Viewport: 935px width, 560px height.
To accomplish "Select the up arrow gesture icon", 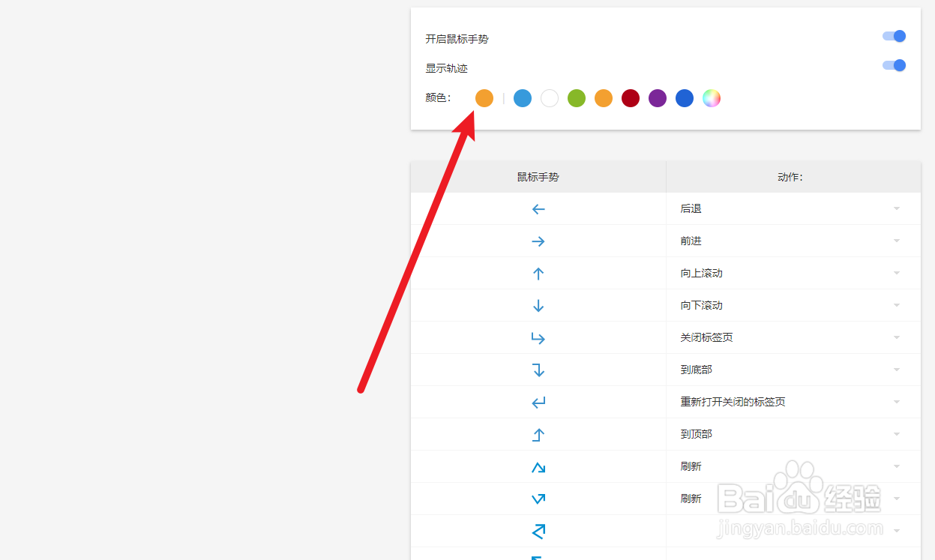I will coord(538,273).
